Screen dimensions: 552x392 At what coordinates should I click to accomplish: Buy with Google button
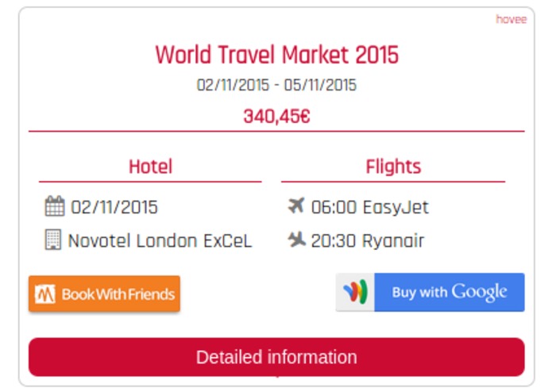click(430, 292)
